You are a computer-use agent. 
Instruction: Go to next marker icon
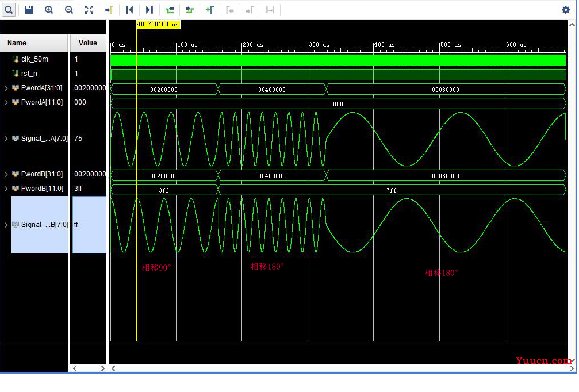coord(250,10)
